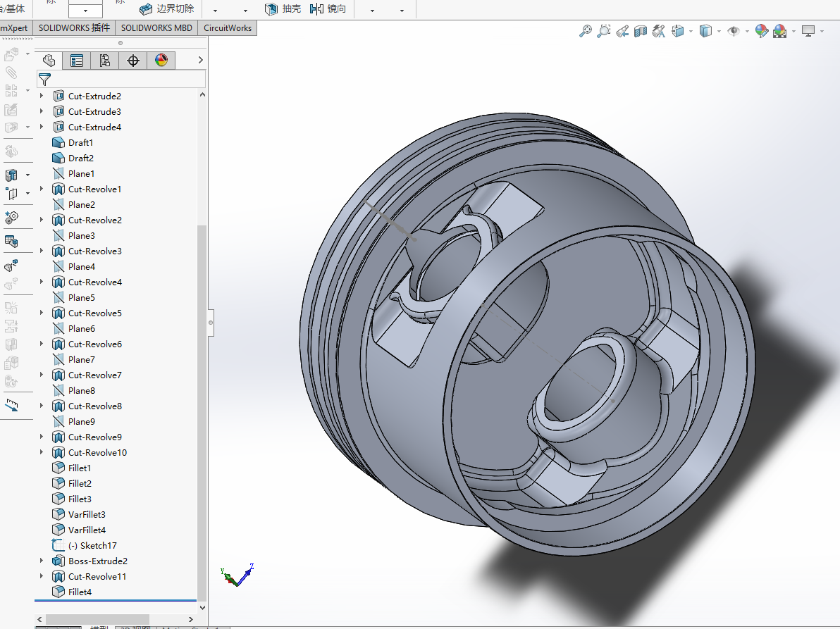Click the feature tree filter funnel field
This screenshot has width=840, height=629.
tap(121, 79)
